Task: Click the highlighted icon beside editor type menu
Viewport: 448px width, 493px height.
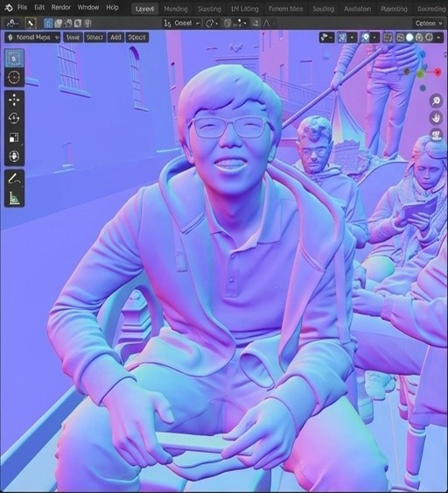Action: pos(31,24)
